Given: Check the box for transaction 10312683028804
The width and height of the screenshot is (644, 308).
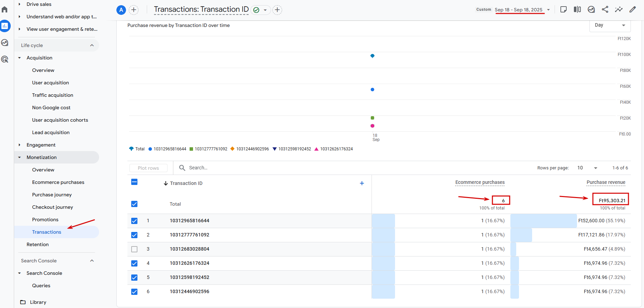Looking at the screenshot, I should point(134,249).
